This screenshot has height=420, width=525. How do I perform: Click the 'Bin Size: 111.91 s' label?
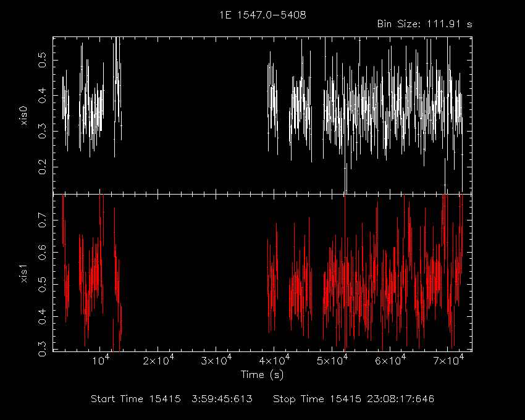(424, 24)
